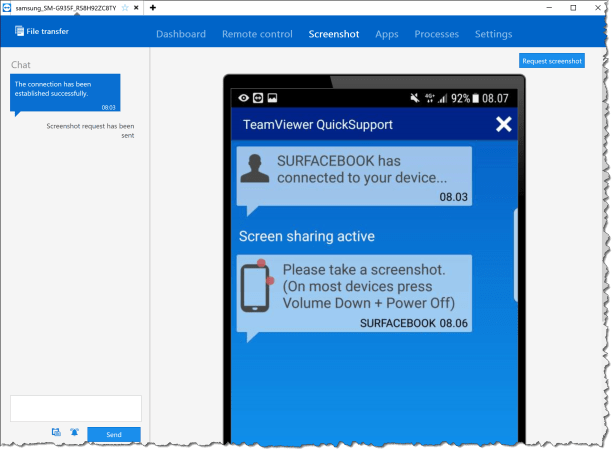
Task: Open a new session tab with plus
Action: pos(153,7)
